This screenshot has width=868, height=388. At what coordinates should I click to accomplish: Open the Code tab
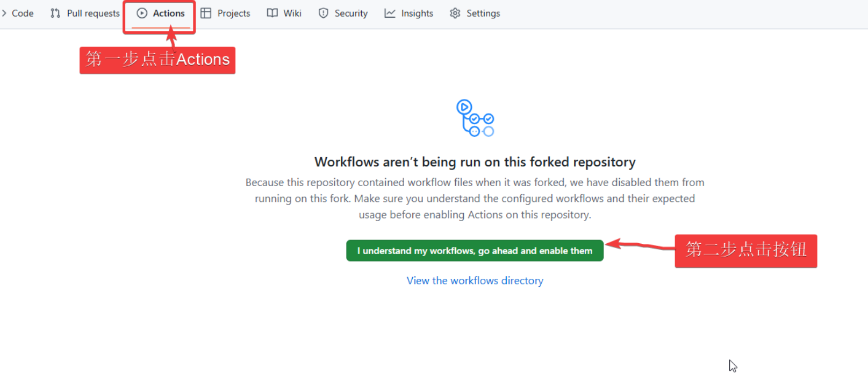click(x=18, y=13)
